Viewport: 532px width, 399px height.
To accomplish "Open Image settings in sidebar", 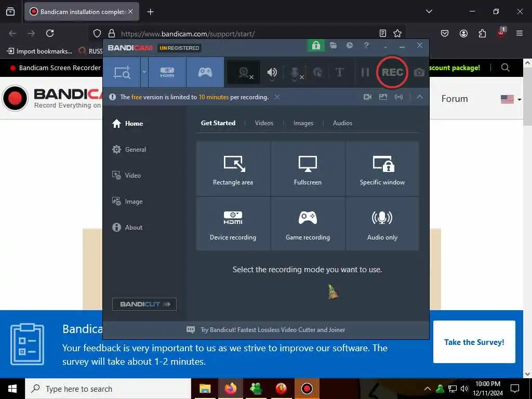I will coord(127,202).
